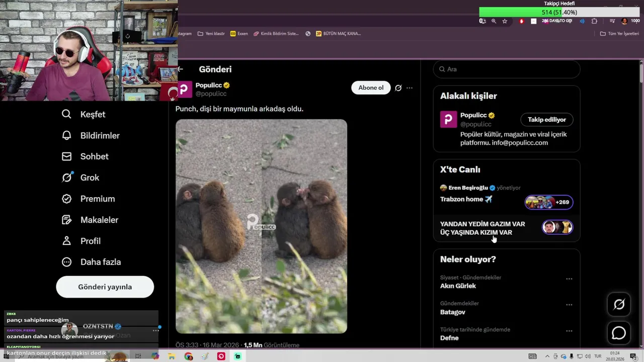
Task: Open Yeni klasör bookmark folder
Action: click(x=211, y=34)
